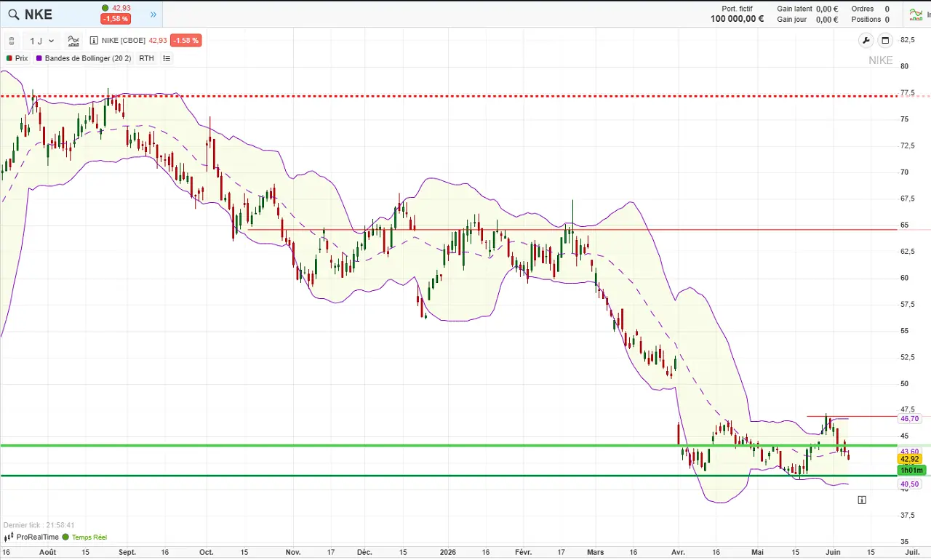Click the 46,70 price label on axis
This screenshot has width=931, height=560.
[x=909, y=419]
